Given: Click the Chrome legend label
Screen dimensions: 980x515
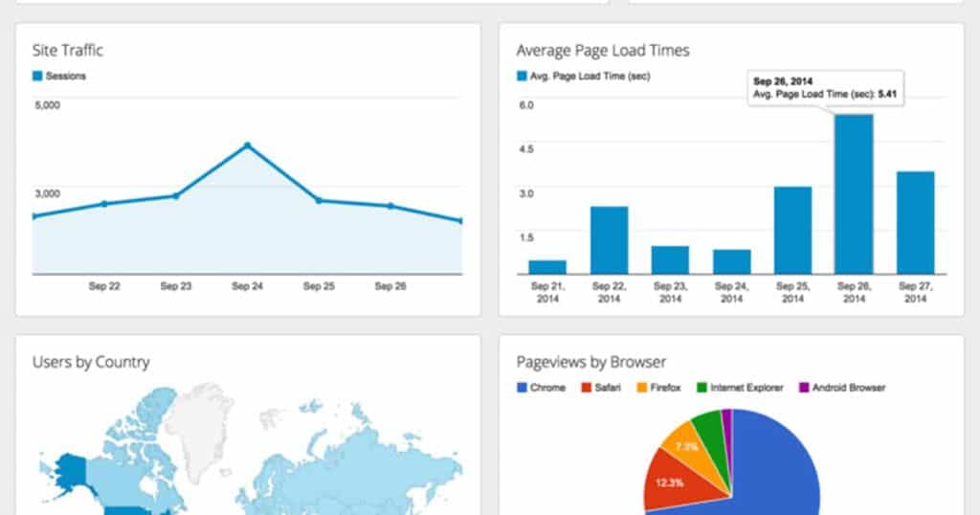Looking at the screenshot, I should pos(547,388).
